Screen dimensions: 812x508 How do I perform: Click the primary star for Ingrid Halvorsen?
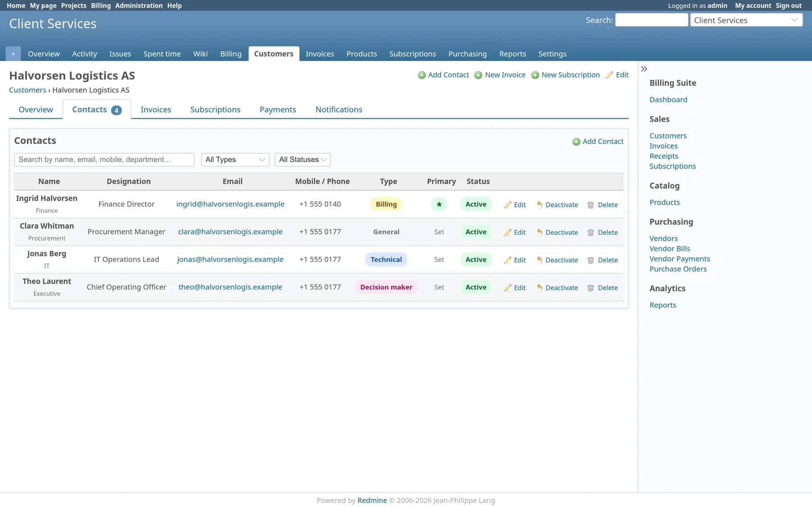click(439, 204)
